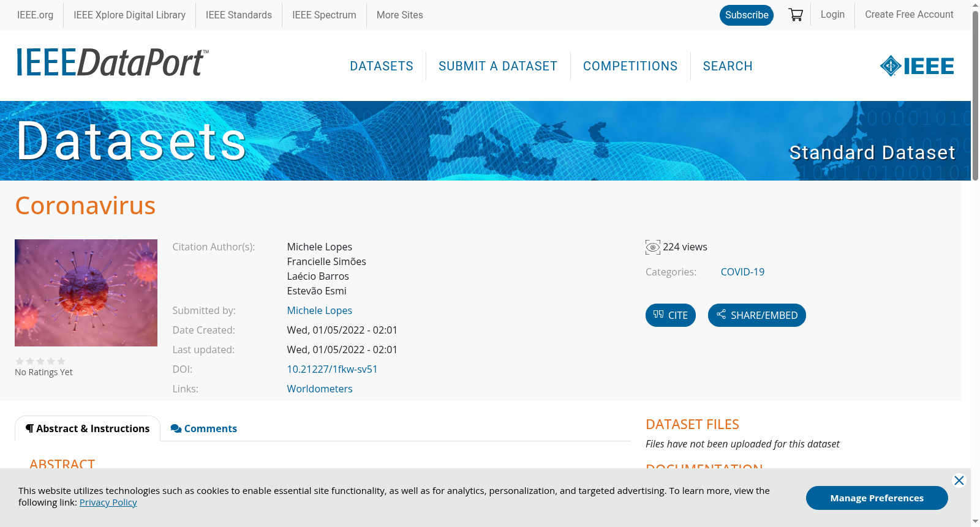Screen dimensions: 980x527
Task: Click the IEEE logo at top right
Action: coord(916,65)
